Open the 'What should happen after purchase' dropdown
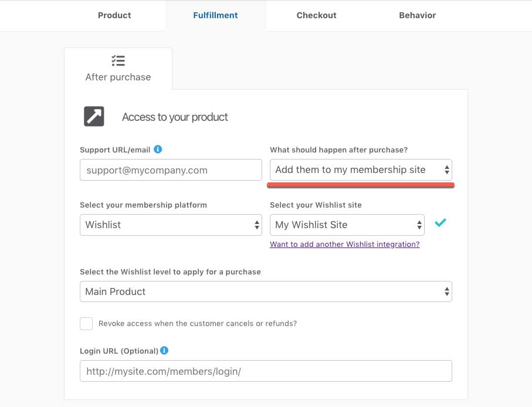Screen dimensions: 532x407 click(x=361, y=169)
